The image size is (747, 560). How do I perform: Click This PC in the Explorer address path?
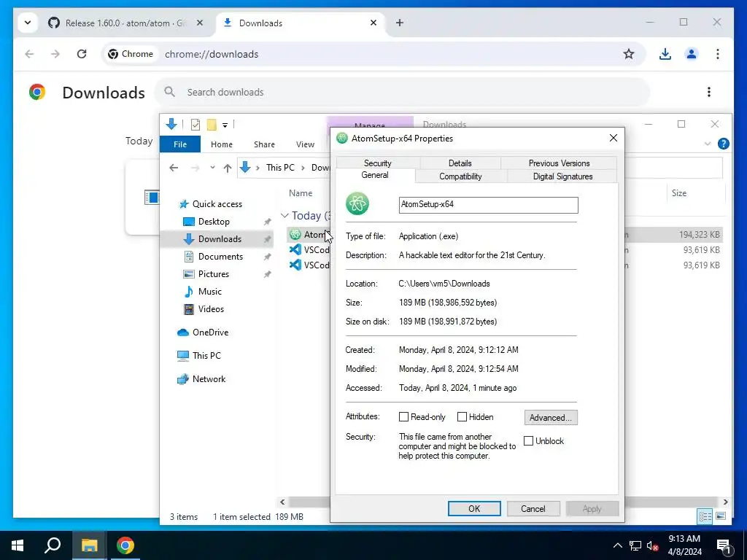point(280,168)
